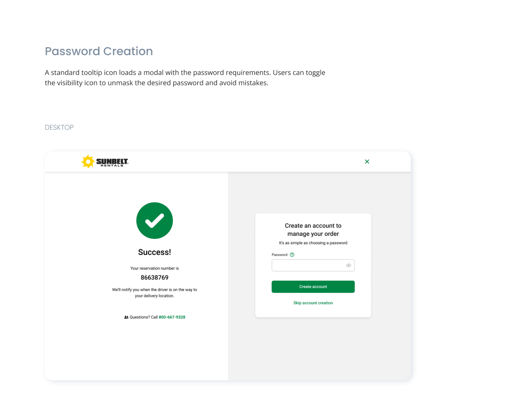This screenshot has width=532, height=415.
Task: Click the 'Your reservation number is' text
Action: click(x=155, y=269)
